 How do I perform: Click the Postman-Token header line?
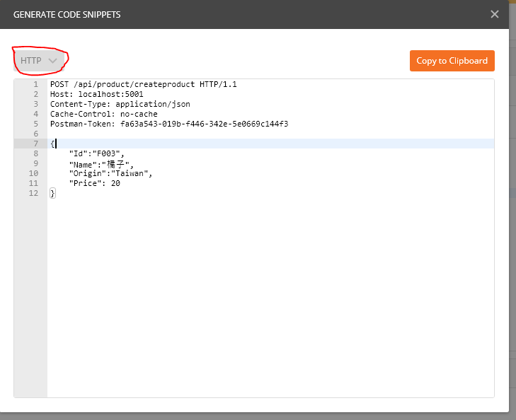(169, 124)
